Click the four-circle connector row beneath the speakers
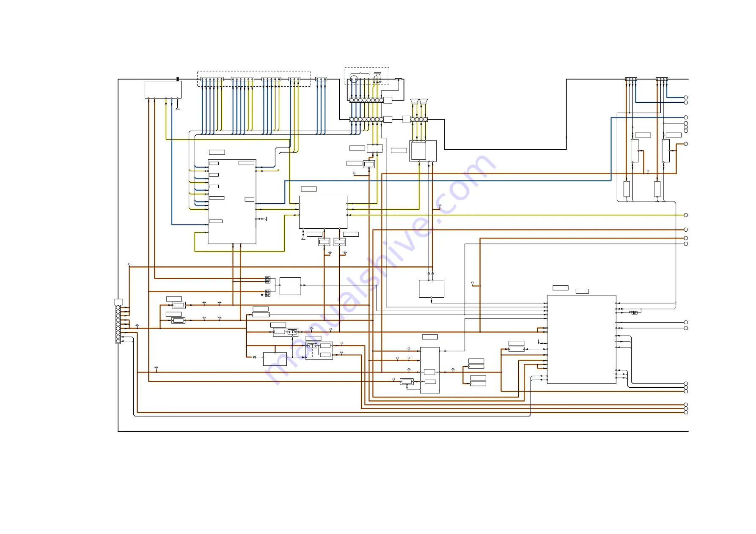 coord(419,120)
